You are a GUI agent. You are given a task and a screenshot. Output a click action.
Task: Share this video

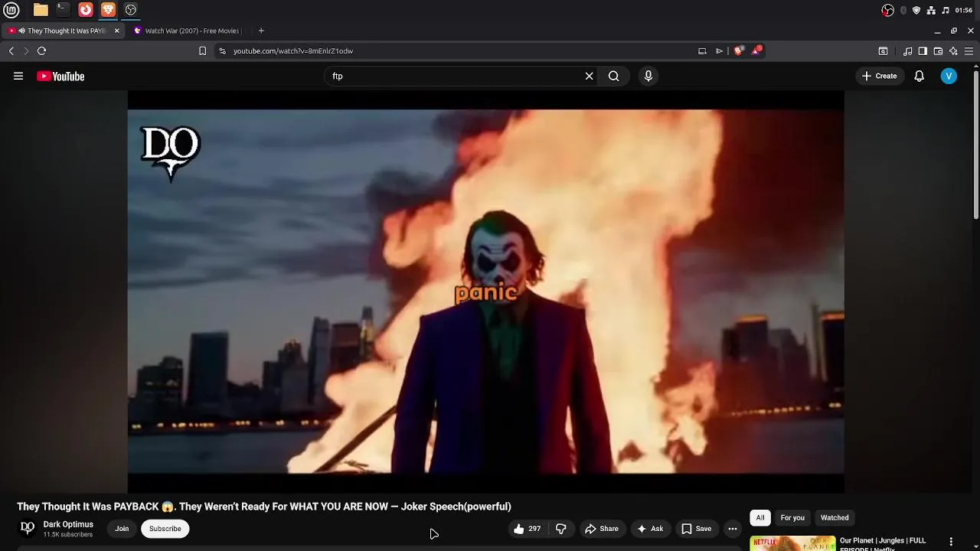coord(602,529)
